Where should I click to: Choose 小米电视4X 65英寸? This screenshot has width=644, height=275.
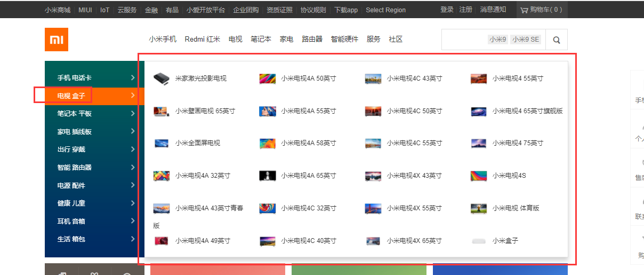tap(415, 241)
